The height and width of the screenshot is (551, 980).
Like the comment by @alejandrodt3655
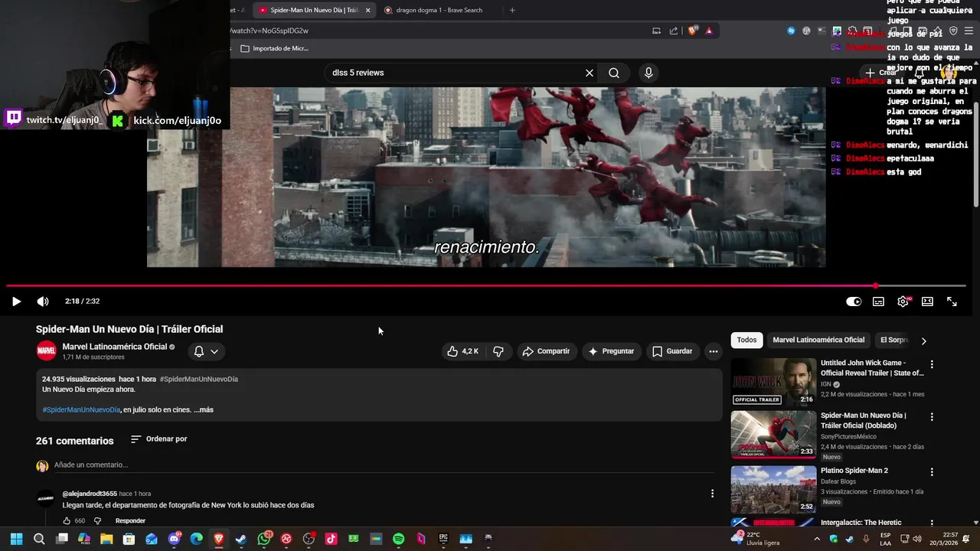[x=67, y=521]
